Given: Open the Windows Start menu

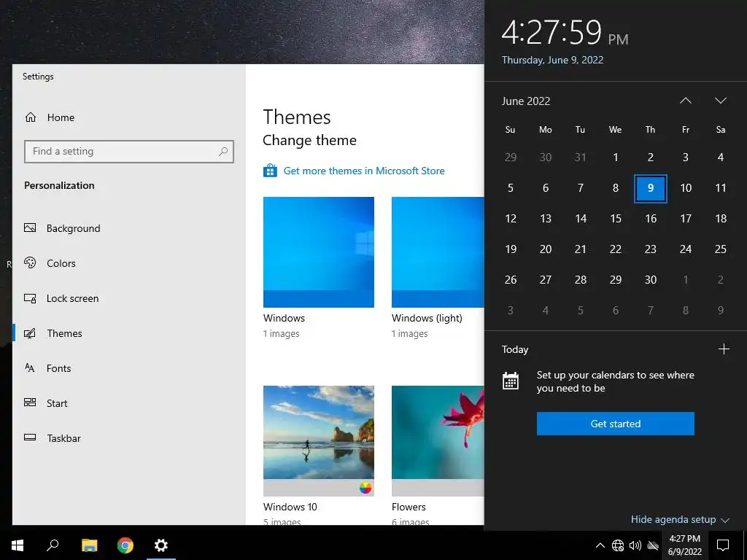Looking at the screenshot, I should coord(18,545).
